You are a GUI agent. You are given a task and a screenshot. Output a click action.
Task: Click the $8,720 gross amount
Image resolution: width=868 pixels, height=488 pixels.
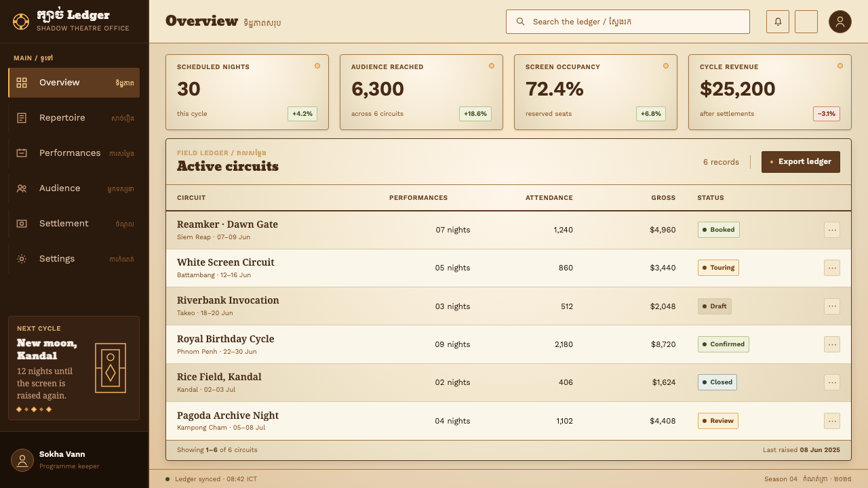[x=663, y=344]
